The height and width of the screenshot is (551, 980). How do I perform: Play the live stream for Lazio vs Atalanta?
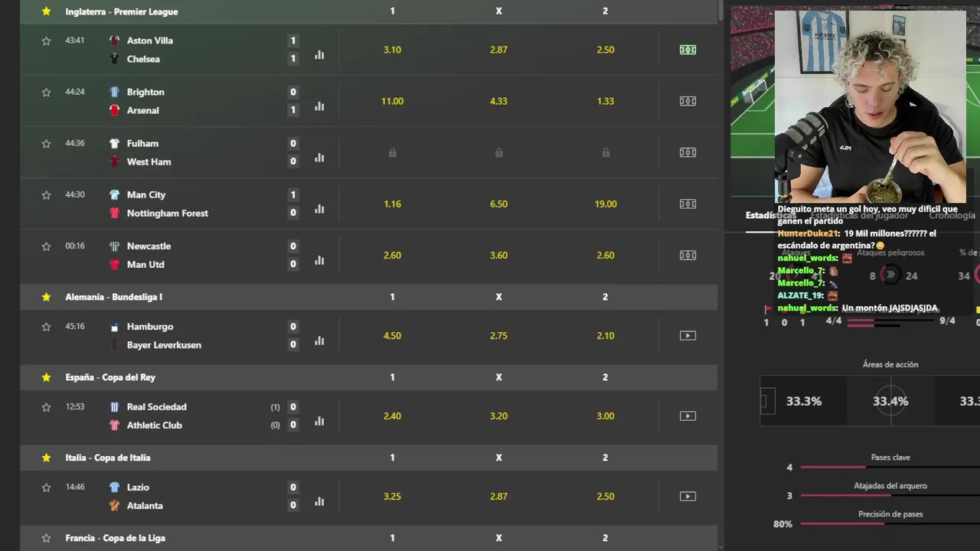click(688, 496)
